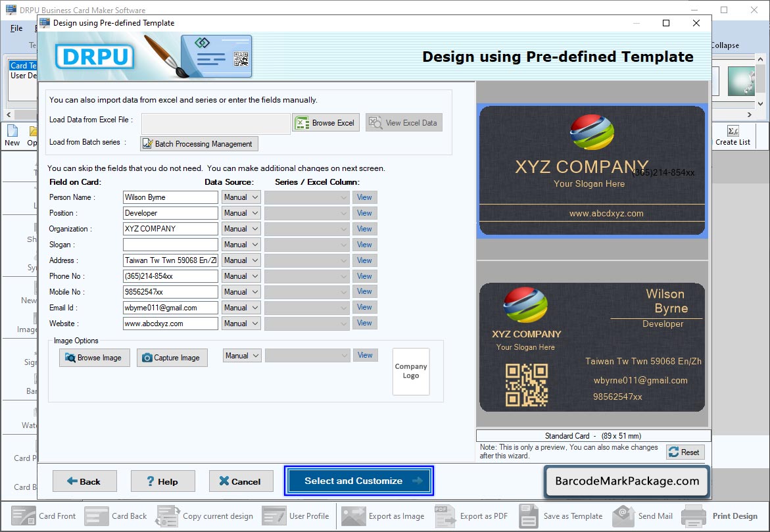Click the Mobile No input field
Image resolution: width=770 pixels, height=532 pixels.
click(x=170, y=292)
